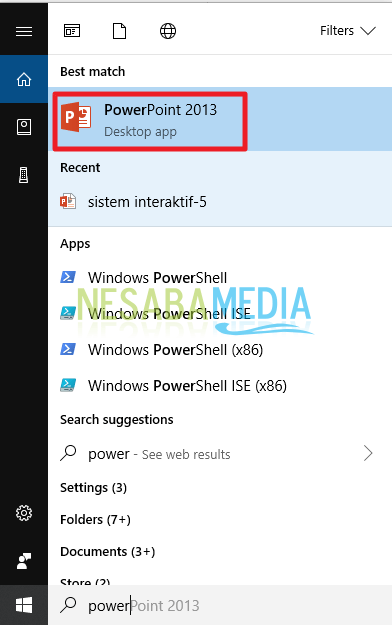Filter results by Web globe icon

[x=168, y=31]
